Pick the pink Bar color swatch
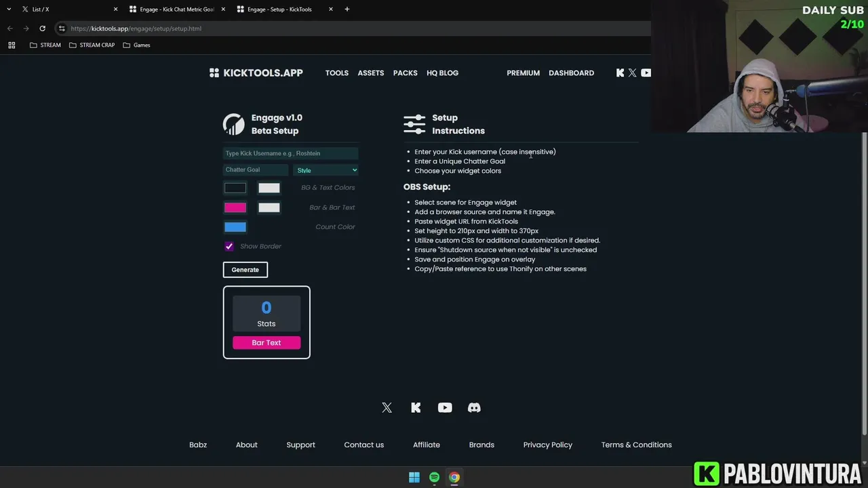This screenshot has height=488, width=868. click(x=235, y=207)
